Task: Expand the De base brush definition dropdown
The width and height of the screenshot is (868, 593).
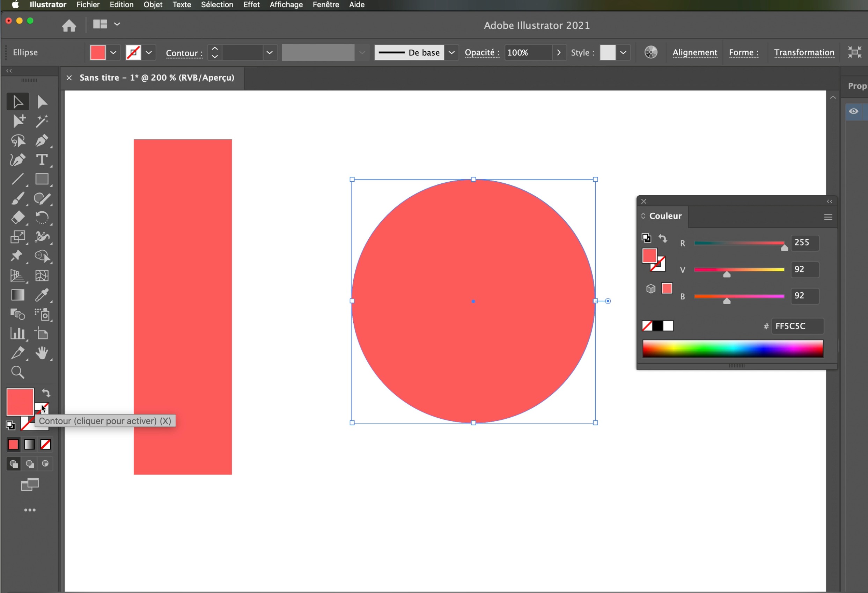Action: pyautogui.click(x=451, y=53)
